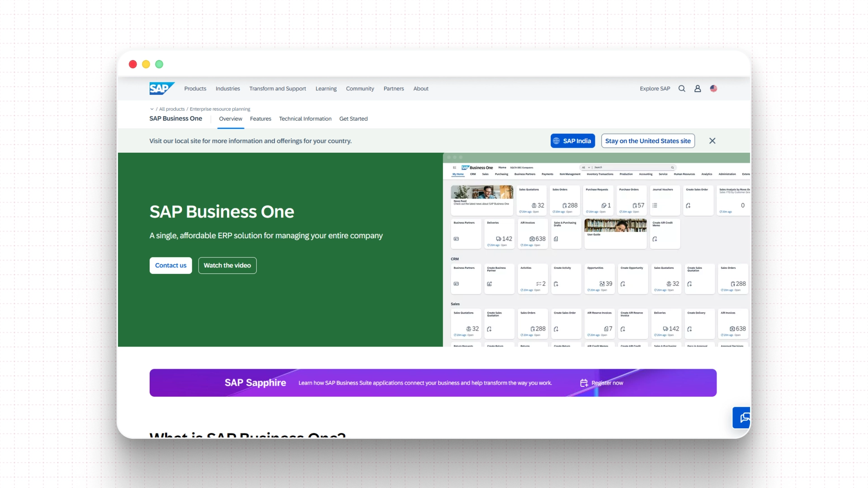Viewport: 868px width, 488px height.
Task: Open the search icon in SAP navigation bar
Action: tap(682, 89)
